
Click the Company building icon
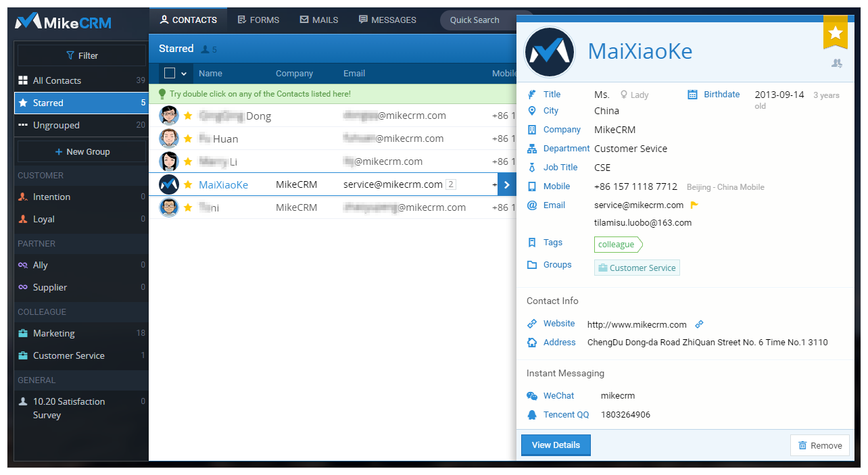[x=532, y=130]
